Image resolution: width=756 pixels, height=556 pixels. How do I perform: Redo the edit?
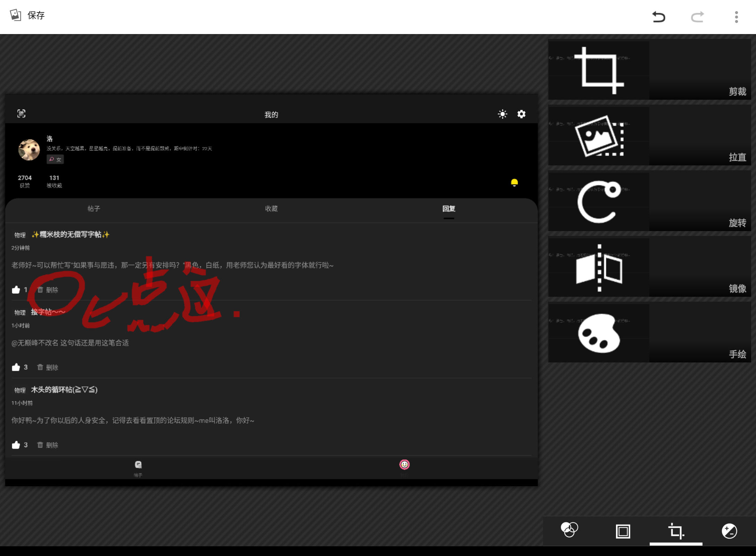point(697,17)
